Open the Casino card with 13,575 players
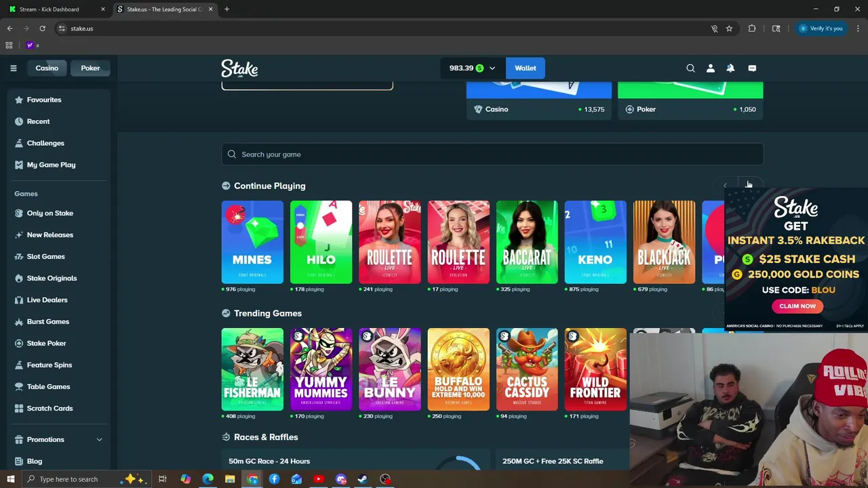This screenshot has height=488, width=868. click(x=539, y=100)
